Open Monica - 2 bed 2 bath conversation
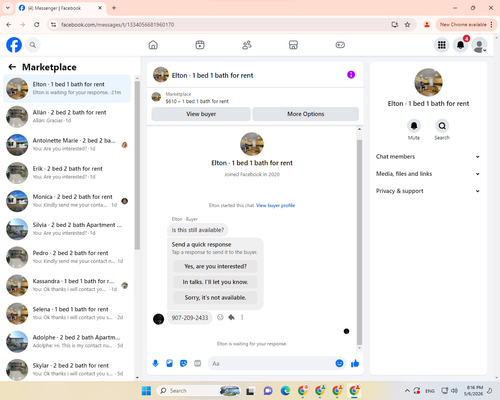The height and width of the screenshot is (400, 500). (67, 201)
